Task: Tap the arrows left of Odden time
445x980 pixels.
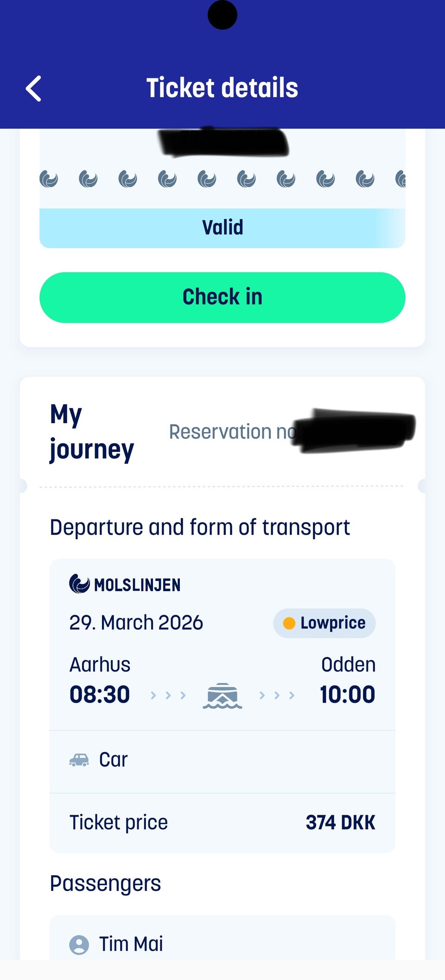Action: 277,695
